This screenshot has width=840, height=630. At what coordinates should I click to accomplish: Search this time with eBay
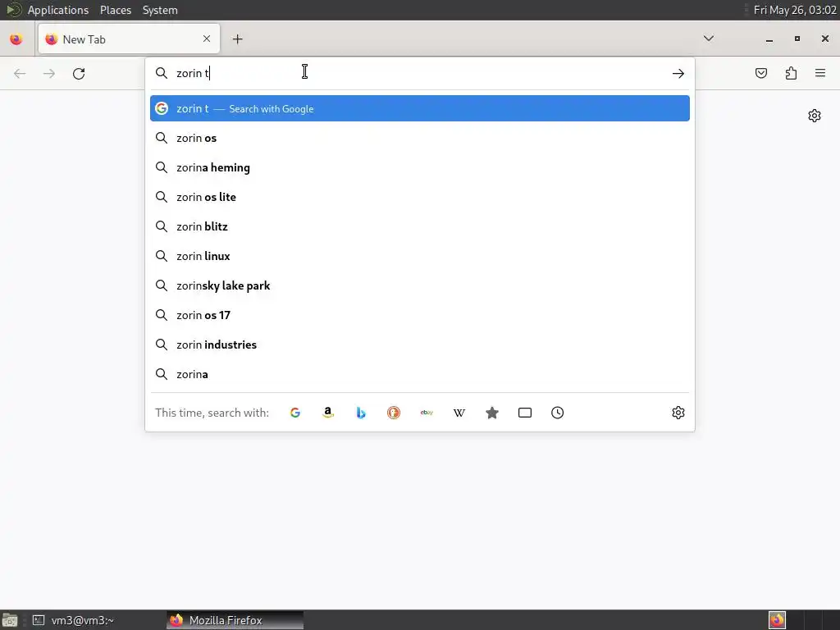(427, 413)
